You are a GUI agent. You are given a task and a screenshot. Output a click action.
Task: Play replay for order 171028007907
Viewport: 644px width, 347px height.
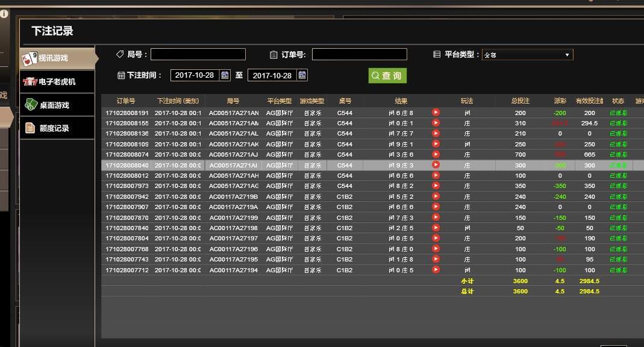436,207
